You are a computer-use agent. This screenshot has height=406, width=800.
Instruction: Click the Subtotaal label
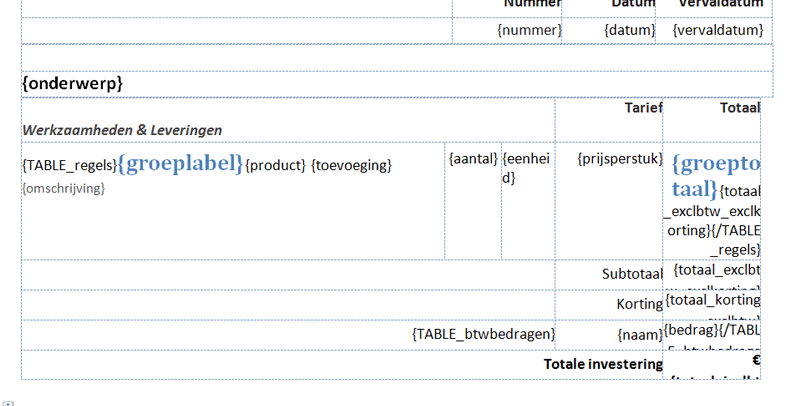(632, 274)
